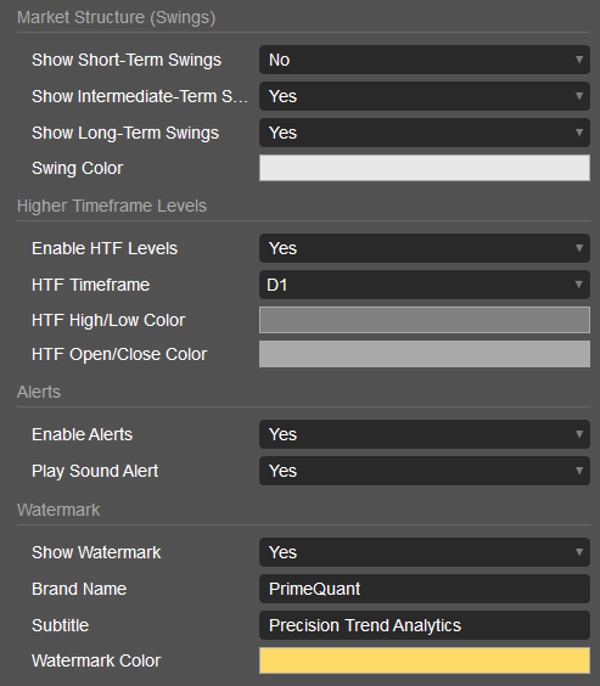Edit the Subtitle text field
Image resolution: width=600 pixels, height=686 pixels.
click(x=424, y=625)
